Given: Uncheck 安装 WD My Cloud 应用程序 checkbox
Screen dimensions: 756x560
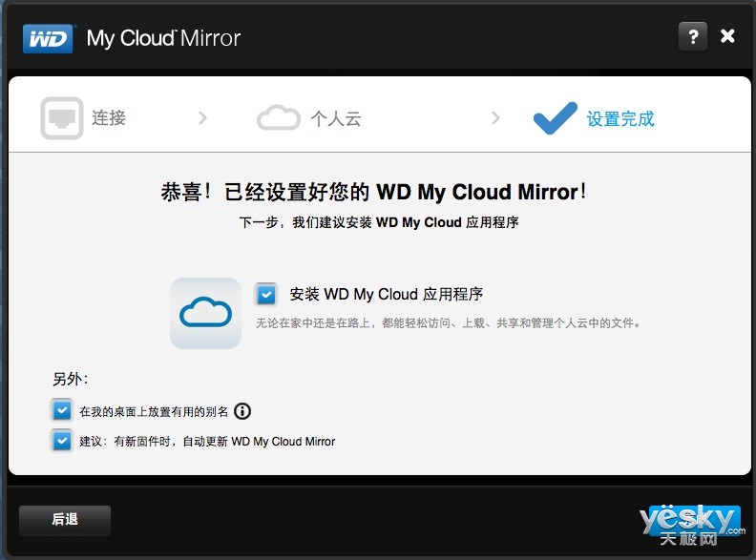Looking at the screenshot, I should (x=266, y=294).
